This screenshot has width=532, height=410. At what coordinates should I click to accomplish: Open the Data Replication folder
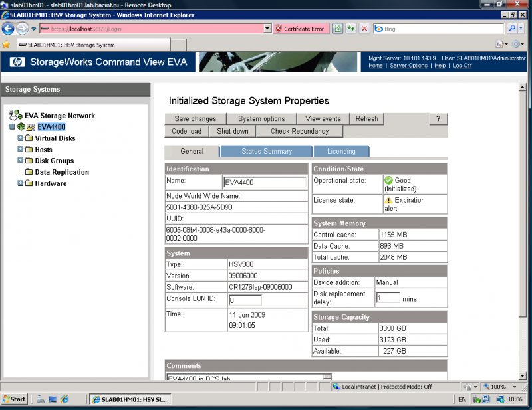coord(62,172)
